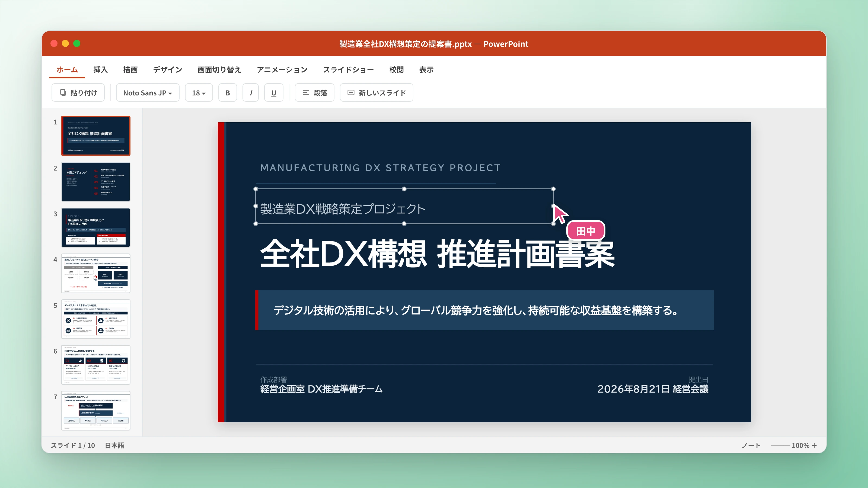Switch to the ホーム tab
The image size is (868, 488).
[x=67, y=70]
